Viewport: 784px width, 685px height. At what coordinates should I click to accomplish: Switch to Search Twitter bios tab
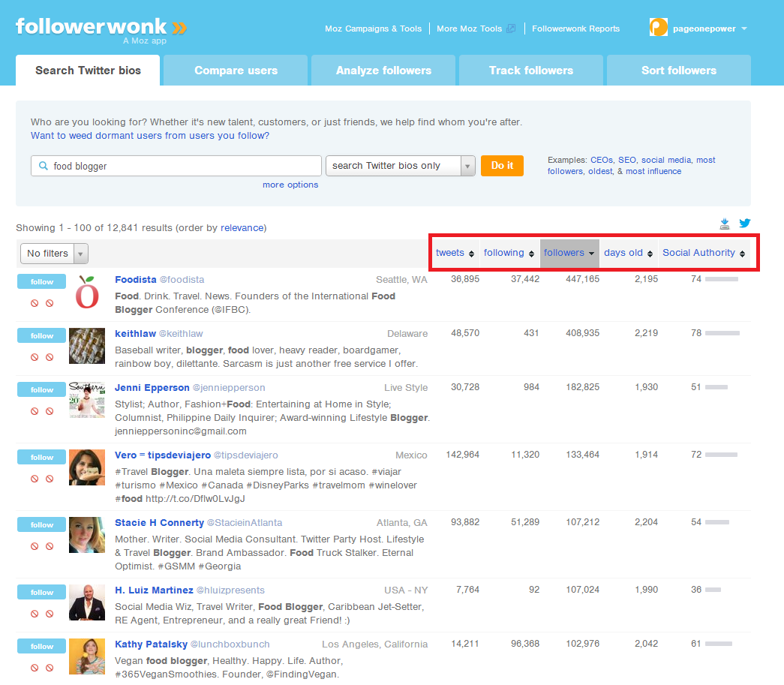tap(88, 71)
